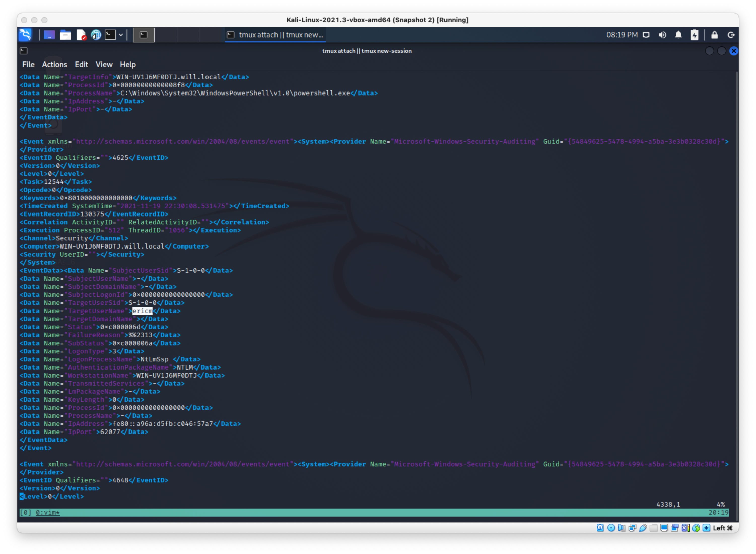
Task: Click the ProcessId value '0x00000000000008f8'
Action: 148,85
